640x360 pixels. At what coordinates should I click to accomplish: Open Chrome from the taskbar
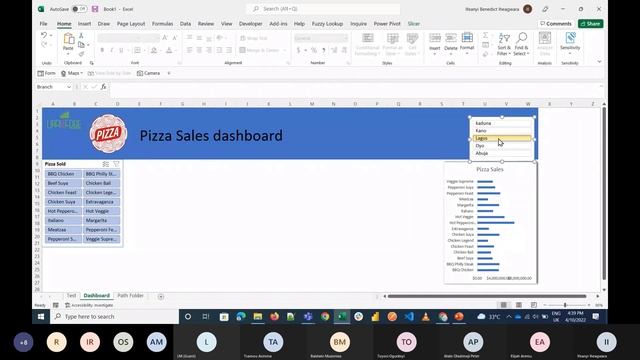tap(325, 316)
